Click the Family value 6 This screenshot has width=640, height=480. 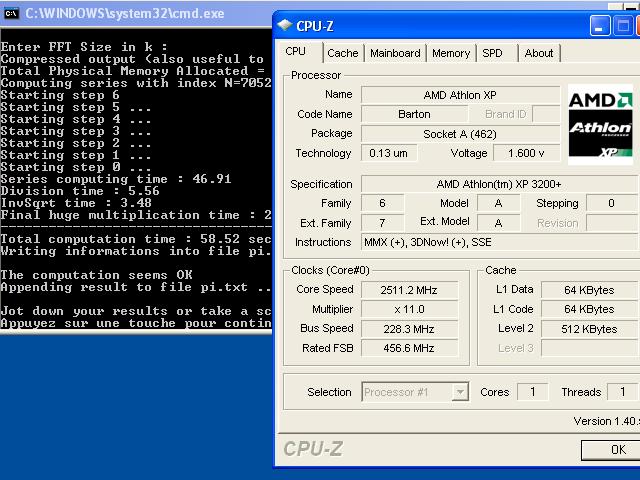382,203
